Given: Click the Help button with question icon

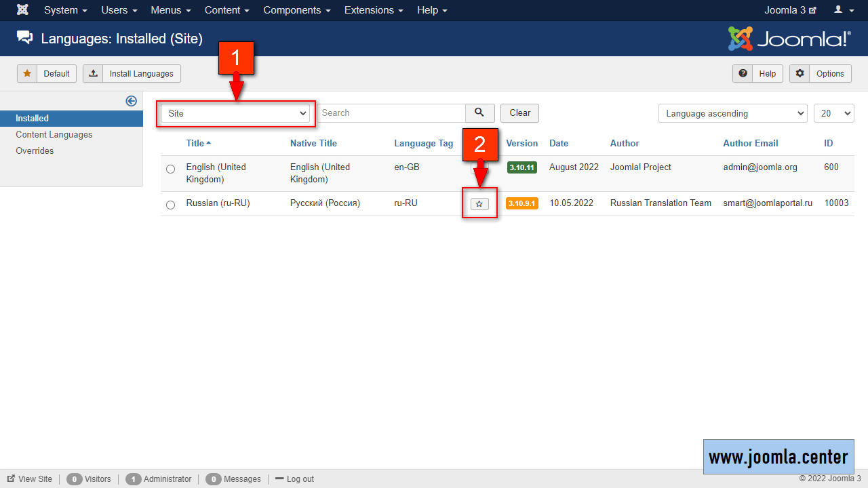Looking at the screenshot, I should 757,73.
